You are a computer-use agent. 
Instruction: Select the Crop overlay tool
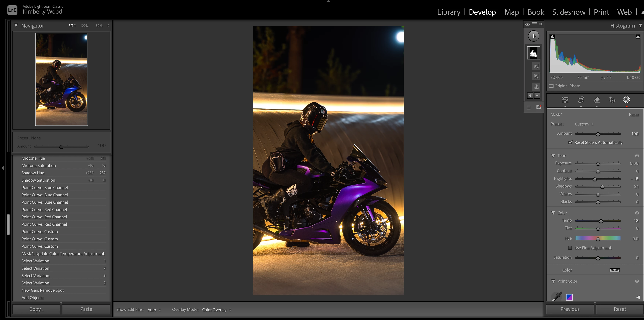pyautogui.click(x=581, y=100)
